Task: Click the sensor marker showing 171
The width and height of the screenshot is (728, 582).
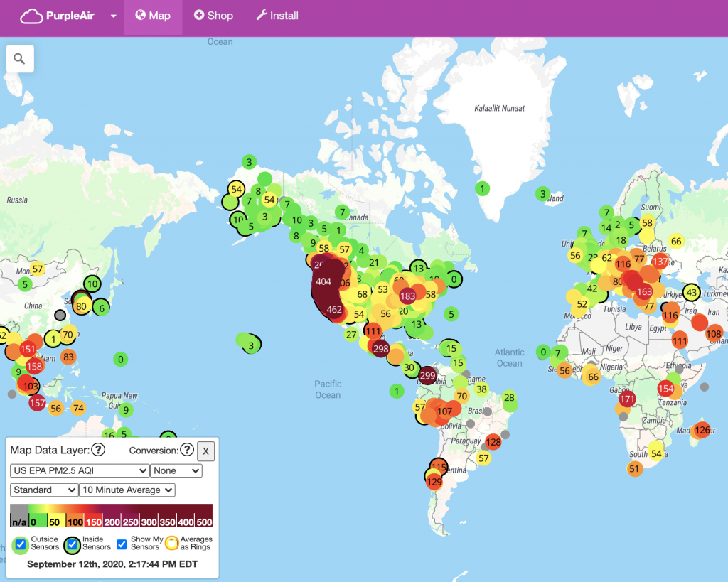Action: pyautogui.click(x=626, y=399)
